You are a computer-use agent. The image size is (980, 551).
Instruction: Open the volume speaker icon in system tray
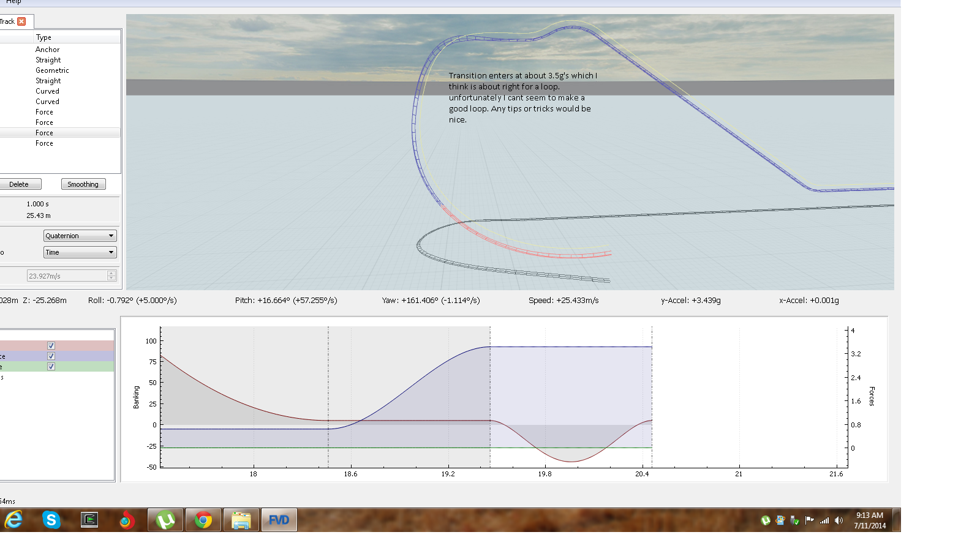coord(839,520)
